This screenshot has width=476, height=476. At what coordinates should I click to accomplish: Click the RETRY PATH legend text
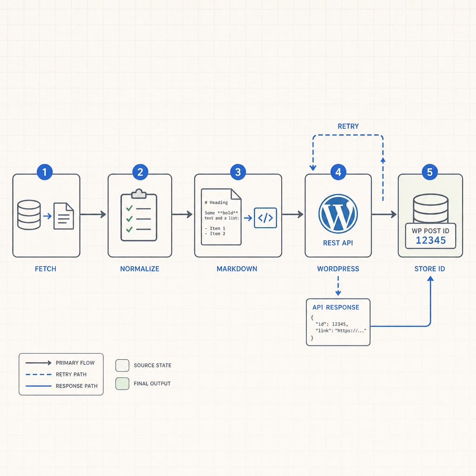71,375
